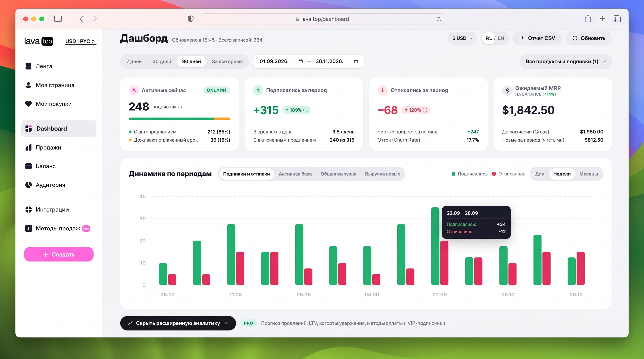This screenshot has width=644, height=359.
Task: Click the green 22.09 subscribed bar
Action: pyautogui.click(x=435, y=246)
